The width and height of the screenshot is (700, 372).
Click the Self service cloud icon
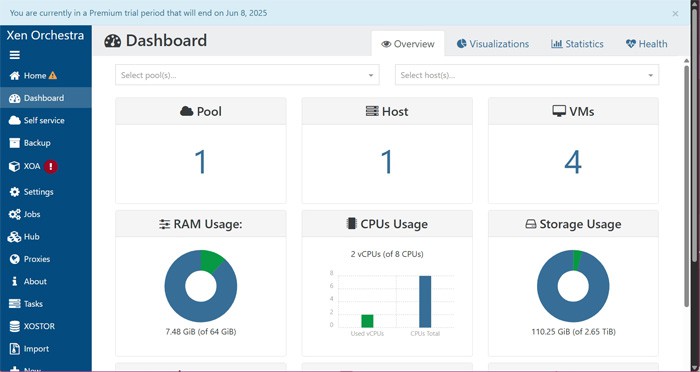[15, 121]
